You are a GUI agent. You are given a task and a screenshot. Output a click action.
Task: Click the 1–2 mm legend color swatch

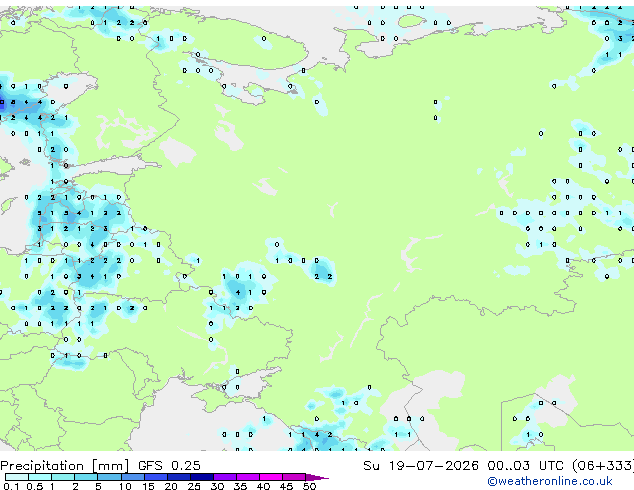(x=63, y=477)
